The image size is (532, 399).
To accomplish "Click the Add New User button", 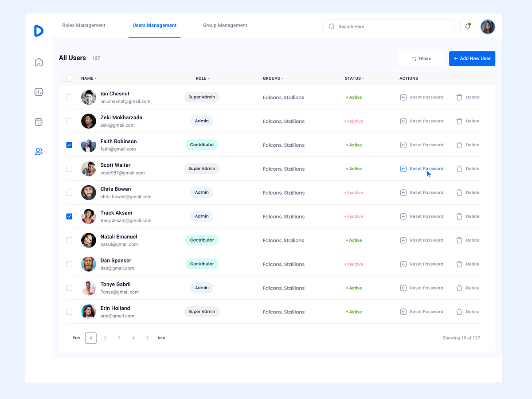I will [472, 58].
